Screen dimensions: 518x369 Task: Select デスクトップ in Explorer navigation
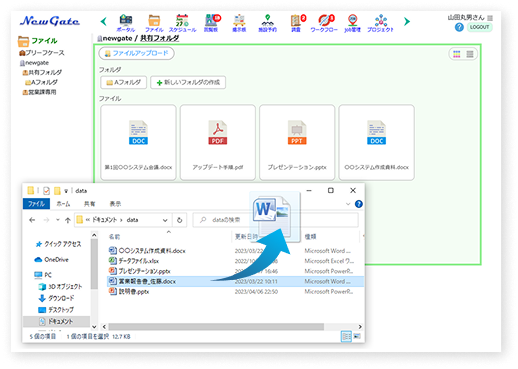(56, 310)
